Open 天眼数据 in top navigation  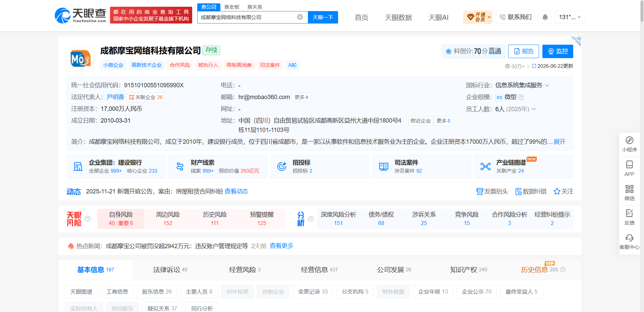coord(398,17)
